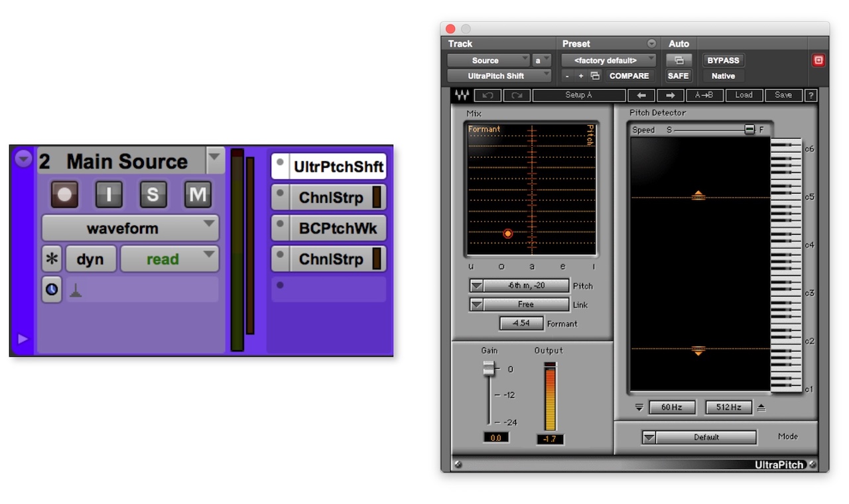The image size is (849, 504).
Task: Click the high frequency up-arrow icon
Action: [x=761, y=408]
